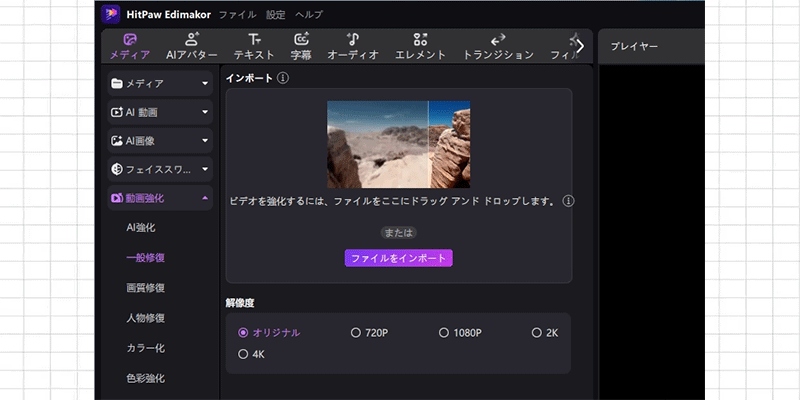The width and height of the screenshot is (800, 400).
Task: Open the オーディオ music note icon
Action: coord(353,39)
